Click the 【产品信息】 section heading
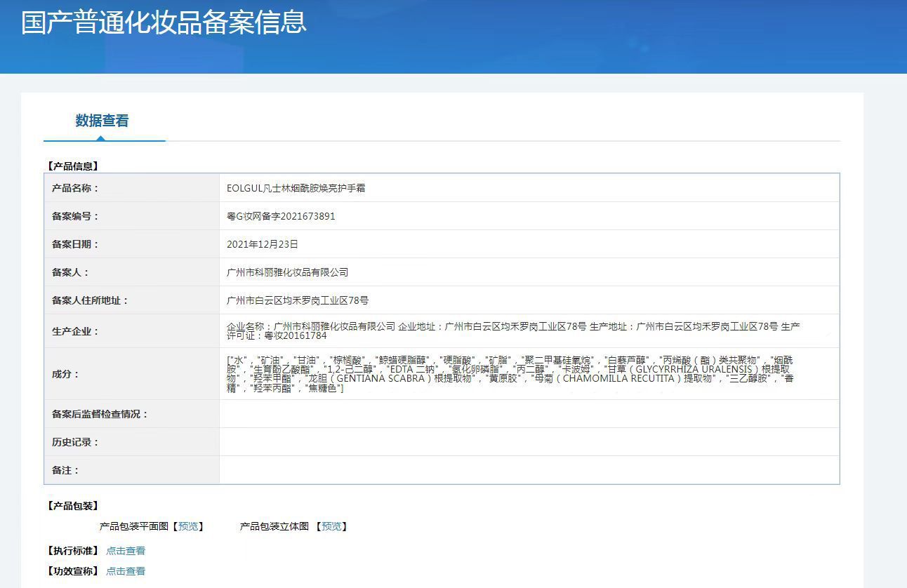This screenshot has width=907, height=588. click(73, 166)
